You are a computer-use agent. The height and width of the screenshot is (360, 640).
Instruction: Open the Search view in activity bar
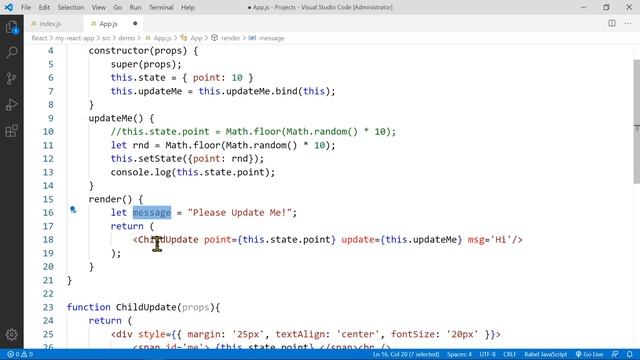11,52
